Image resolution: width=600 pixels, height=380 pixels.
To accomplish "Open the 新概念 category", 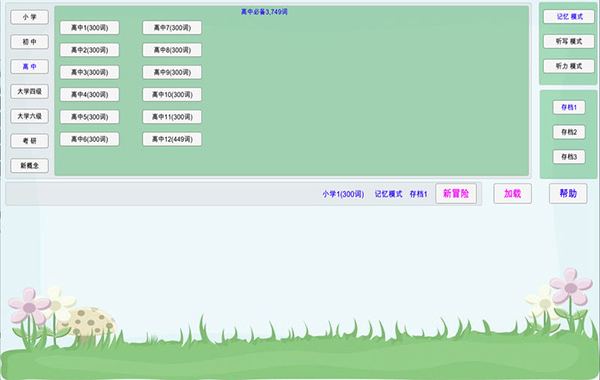I will tap(29, 166).
